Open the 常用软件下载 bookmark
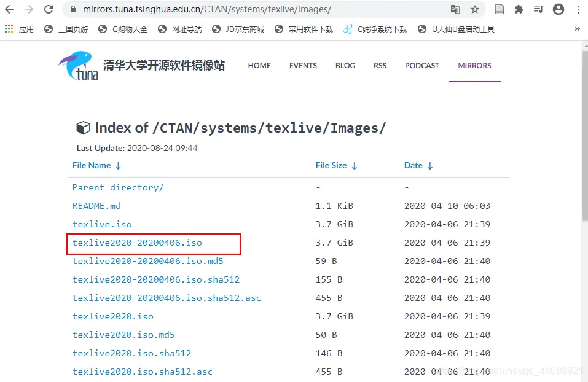The width and height of the screenshot is (588, 382). point(304,29)
